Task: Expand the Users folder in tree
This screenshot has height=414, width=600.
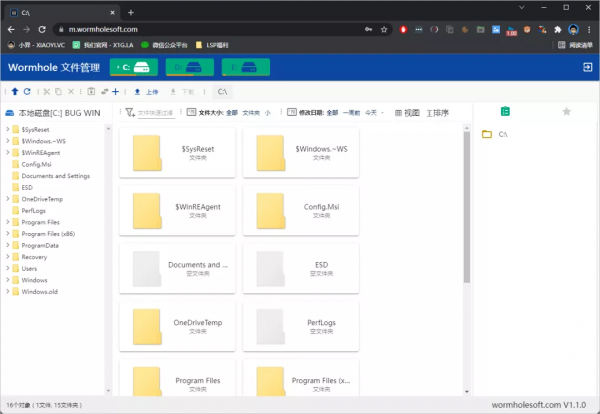Action: pyautogui.click(x=8, y=268)
